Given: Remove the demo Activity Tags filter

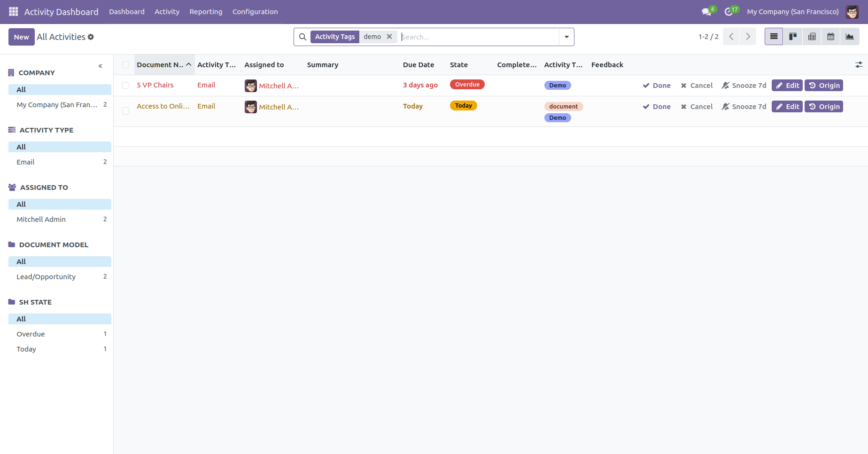Looking at the screenshot, I should [389, 37].
